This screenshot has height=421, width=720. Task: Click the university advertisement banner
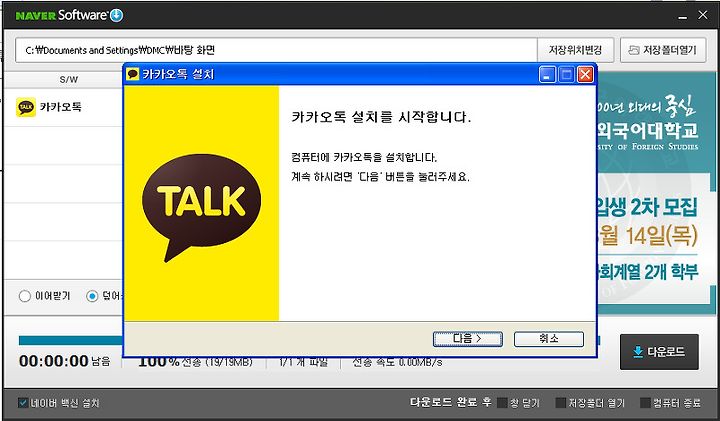(657, 193)
